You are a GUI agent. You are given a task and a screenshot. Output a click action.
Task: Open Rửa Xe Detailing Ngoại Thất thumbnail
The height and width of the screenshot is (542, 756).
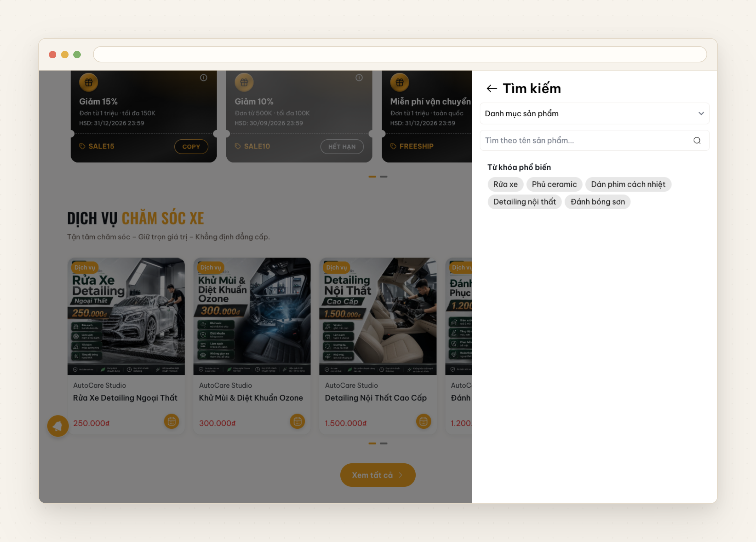coord(126,316)
